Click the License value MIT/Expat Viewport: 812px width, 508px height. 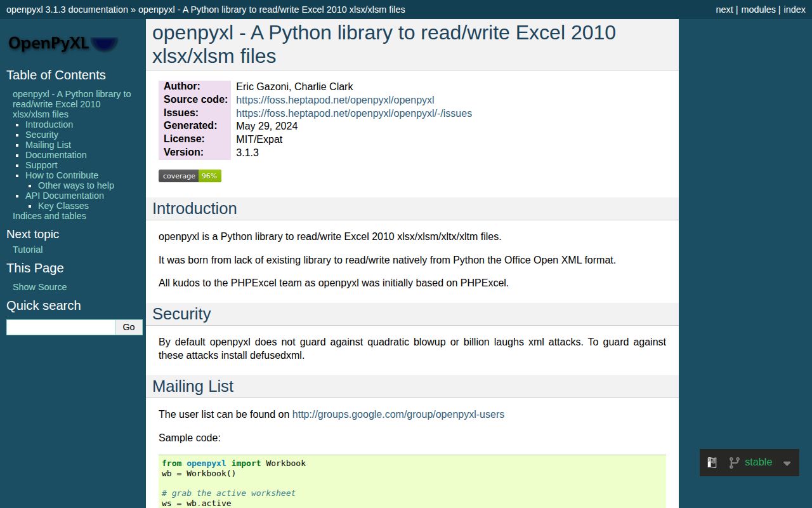[x=259, y=139]
